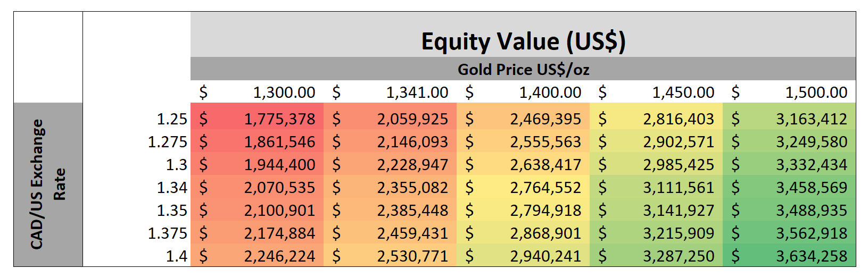Click the 1.4 exchange rate row label
The image size is (868, 277).
click(x=176, y=256)
